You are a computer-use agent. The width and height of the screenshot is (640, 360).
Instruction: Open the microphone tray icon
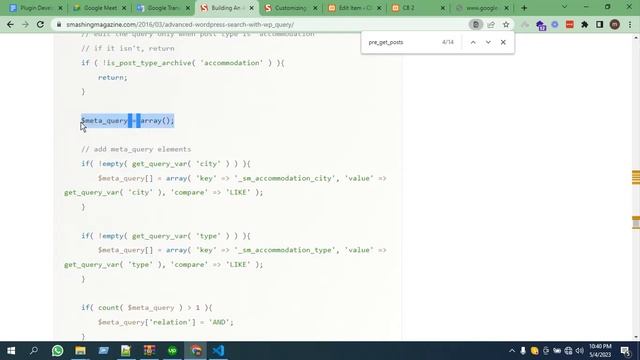523,351
